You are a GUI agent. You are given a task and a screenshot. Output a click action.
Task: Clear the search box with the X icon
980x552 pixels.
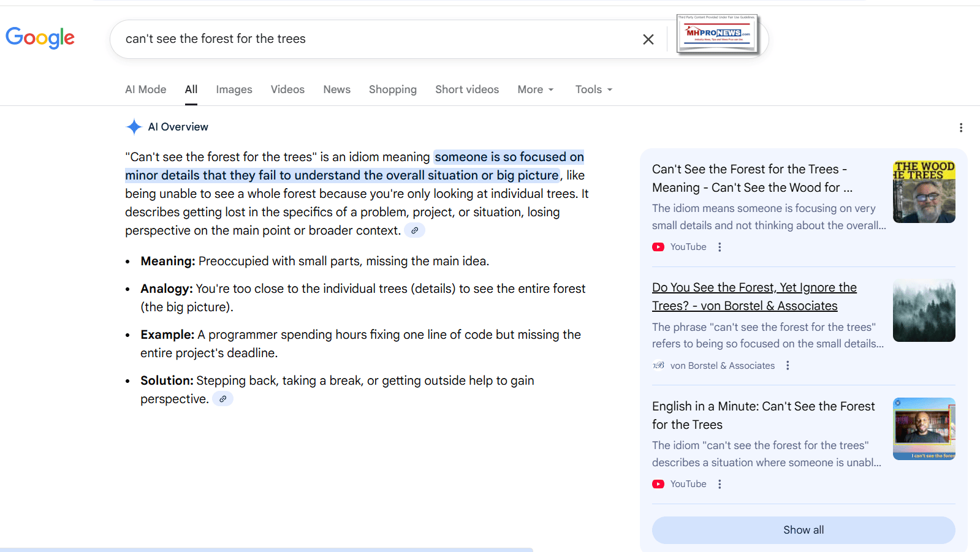click(648, 39)
